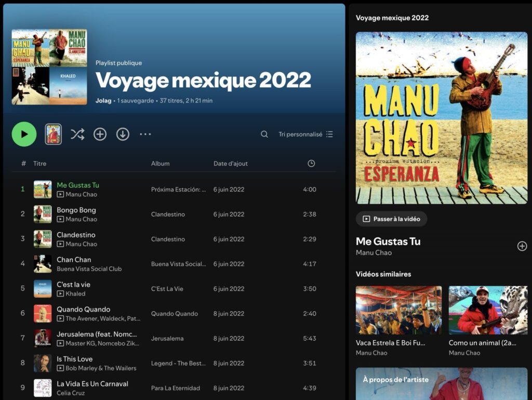Click the video icon beside The Avener, Waldeck

(60, 318)
